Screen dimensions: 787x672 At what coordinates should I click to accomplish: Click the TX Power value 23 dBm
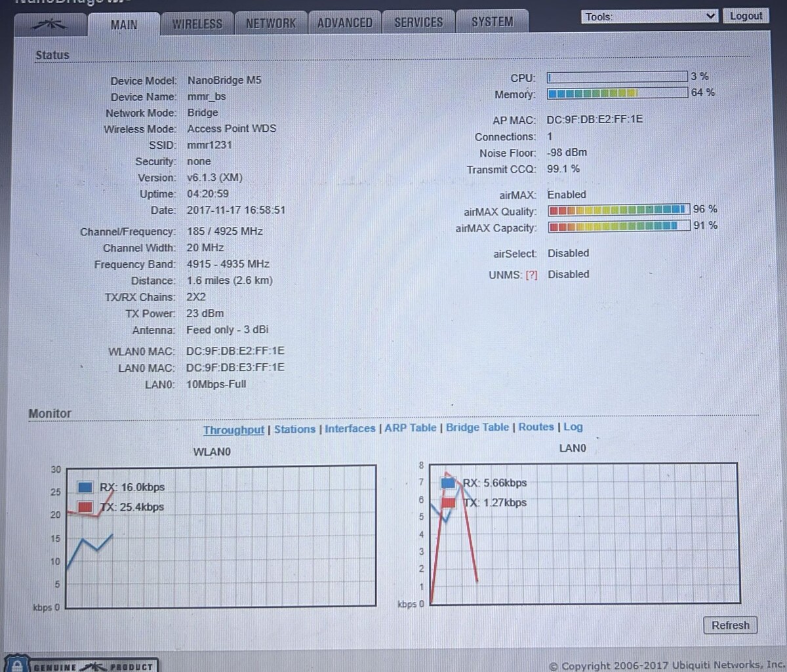tap(205, 313)
